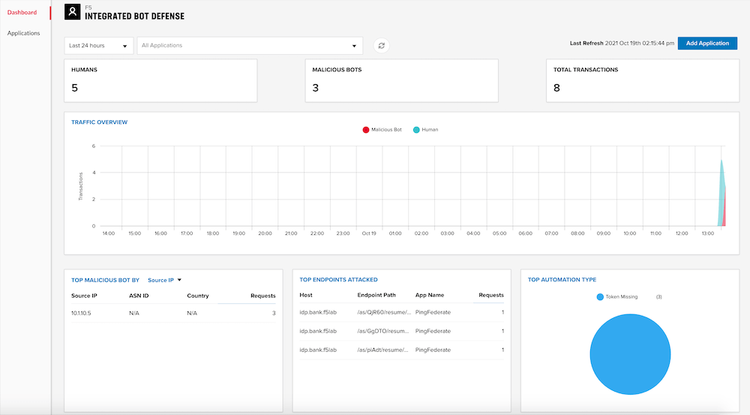Select the /as/QjR60/resume endpoint row
This screenshot has width=750, height=415.
[x=401, y=311]
